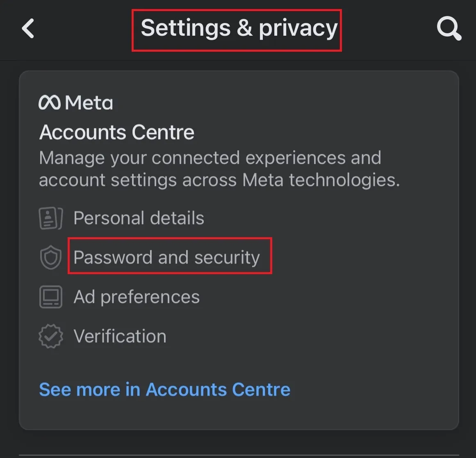Follow the See more in Accounts Centre link
Image resolution: width=476 pixels, height=458 pixels.
tap(164, 389)
